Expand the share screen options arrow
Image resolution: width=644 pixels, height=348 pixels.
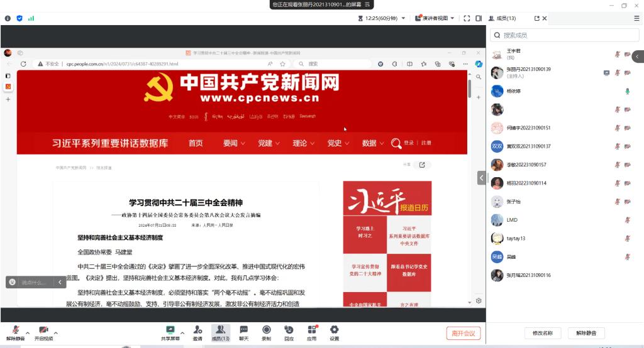click(182, 333)
